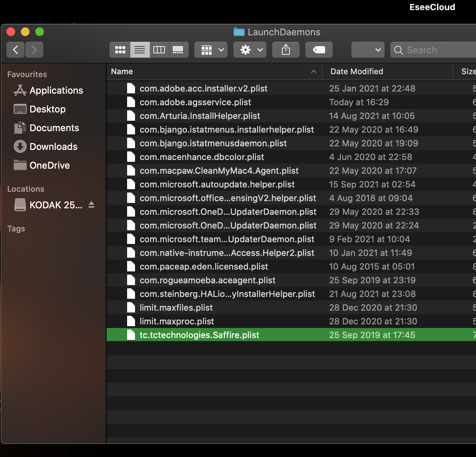Open the blank toolbar dropdown beside Search

[368, 50]
